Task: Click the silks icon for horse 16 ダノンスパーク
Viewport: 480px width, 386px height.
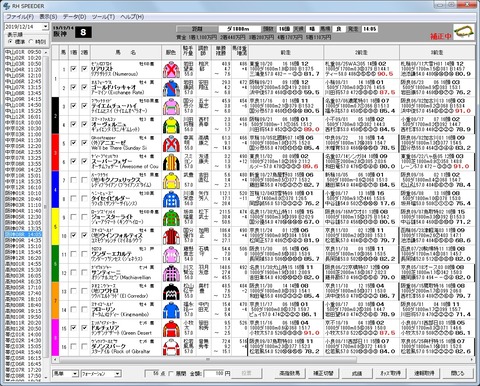Action: tap(171, 347)
